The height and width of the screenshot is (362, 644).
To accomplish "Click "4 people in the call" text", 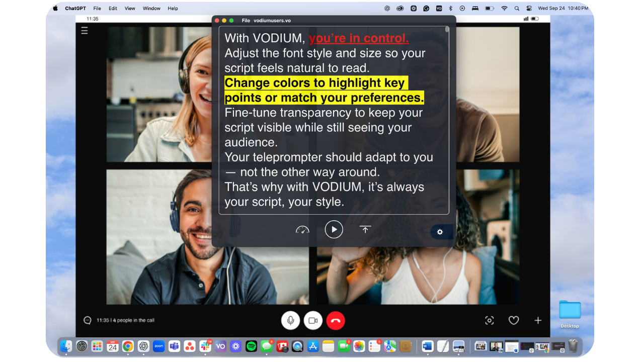I will point(133,320).
